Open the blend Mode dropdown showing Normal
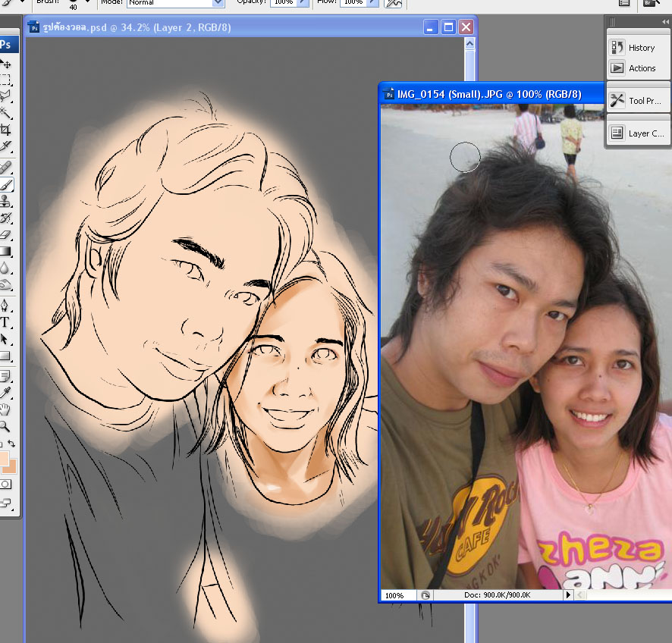 pyautogui.click(x=218, y=3)
